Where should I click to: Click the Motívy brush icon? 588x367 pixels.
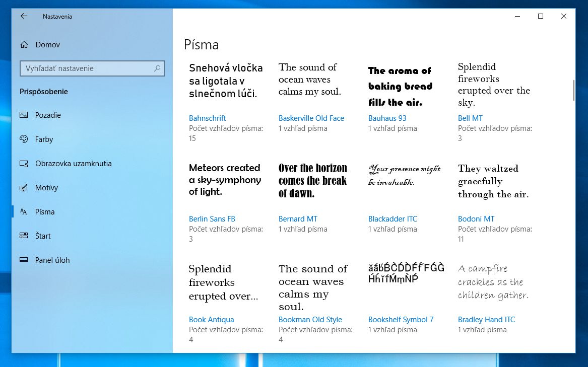tap(24, 187)
